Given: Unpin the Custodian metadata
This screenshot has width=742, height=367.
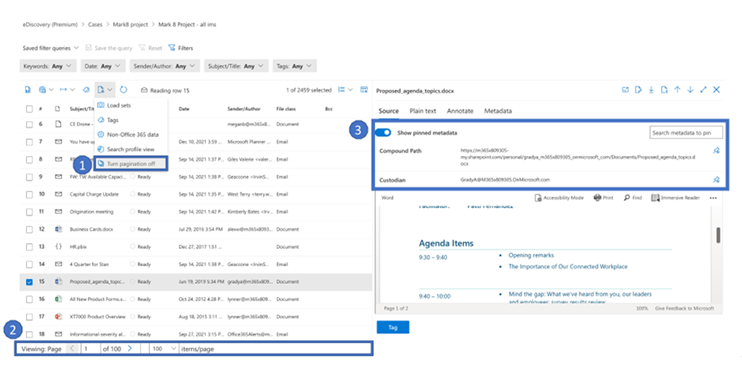Looking at the screenshot, I should (x=716, y=180).
